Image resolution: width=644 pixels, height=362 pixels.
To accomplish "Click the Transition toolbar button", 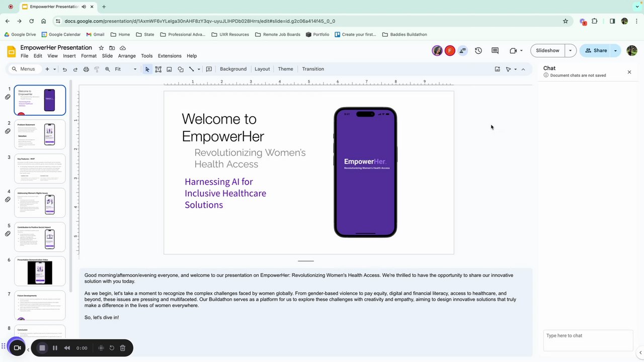I will [313, 69].
